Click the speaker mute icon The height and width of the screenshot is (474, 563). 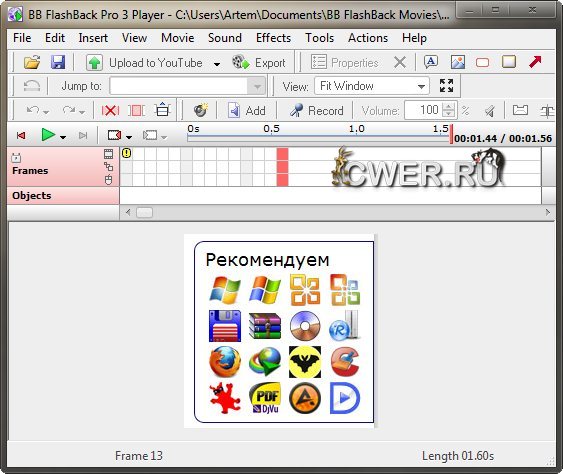coord(489,111)
